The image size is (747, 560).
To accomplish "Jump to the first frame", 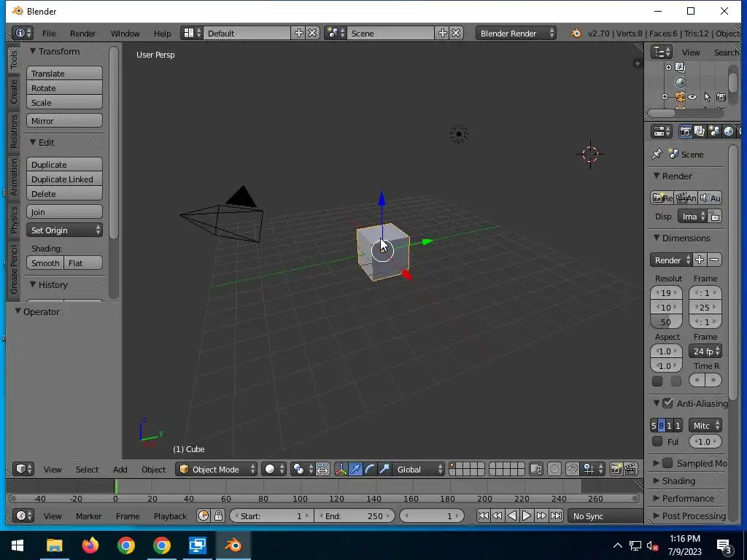I will (x=483, y=516).
